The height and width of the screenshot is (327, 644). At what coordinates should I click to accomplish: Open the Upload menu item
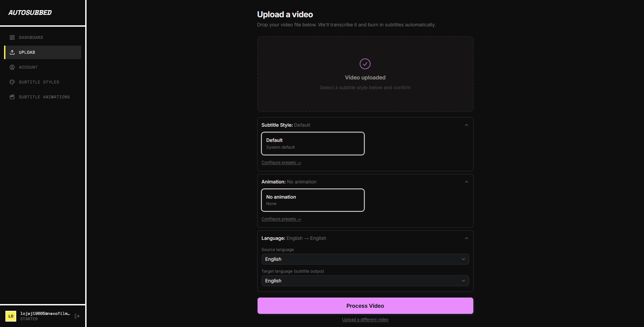coord(43,52)
